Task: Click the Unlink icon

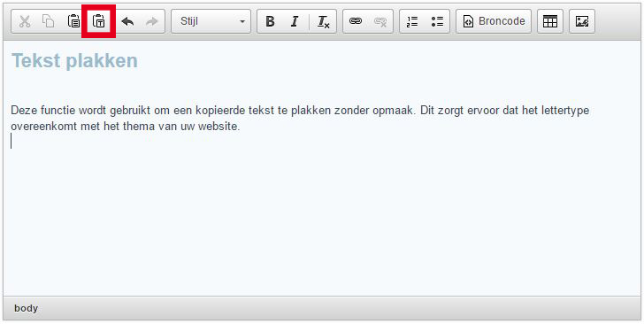Action: pyautogui.click(x=380, y=21)
